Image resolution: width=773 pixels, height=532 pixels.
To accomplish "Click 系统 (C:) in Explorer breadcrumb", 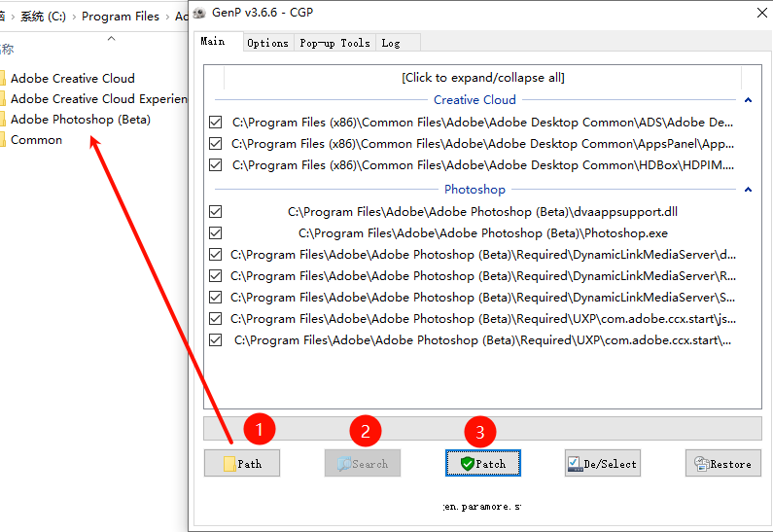I will click(x=43, y=17).
